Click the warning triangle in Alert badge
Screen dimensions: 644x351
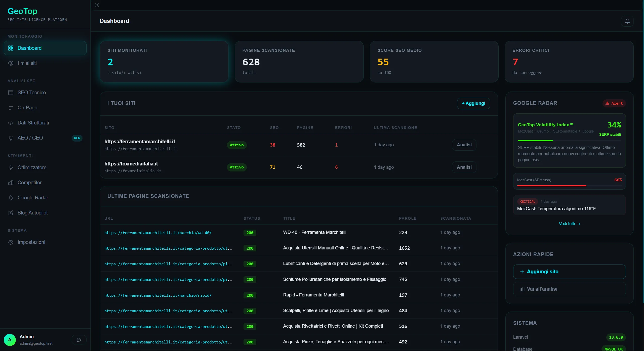pos(607,103)
